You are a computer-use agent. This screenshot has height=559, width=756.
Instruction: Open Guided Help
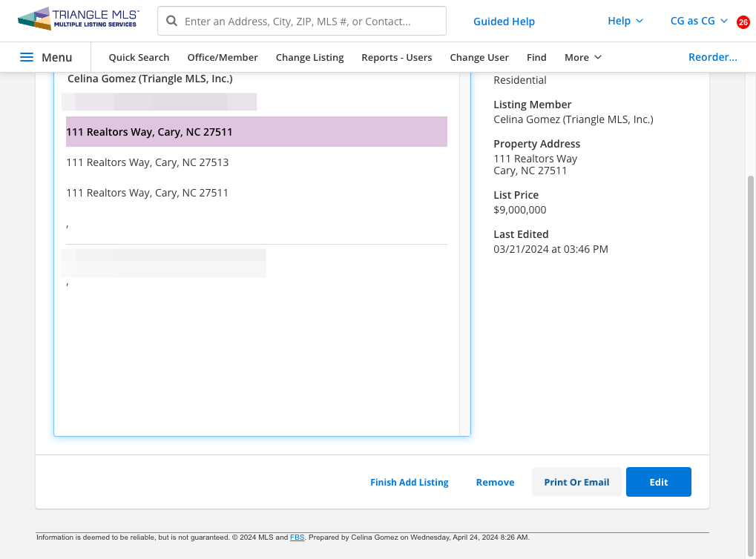[504, 21]
